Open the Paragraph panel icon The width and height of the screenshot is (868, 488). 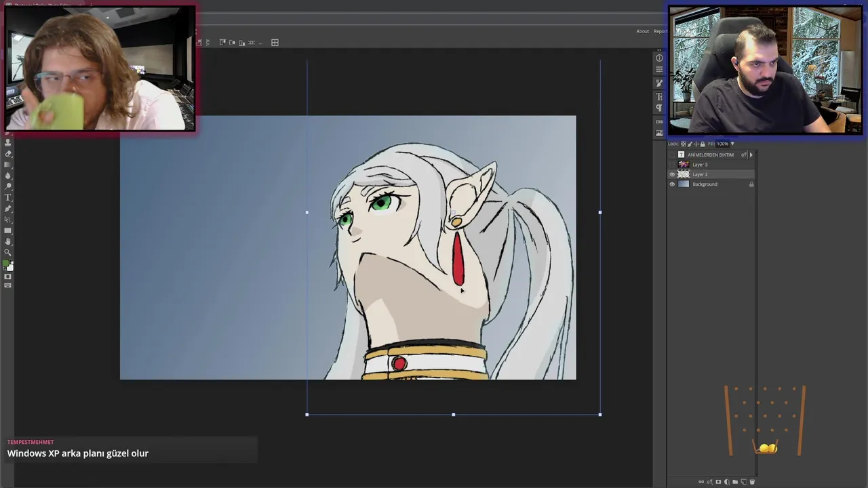[x=659, y=108]
